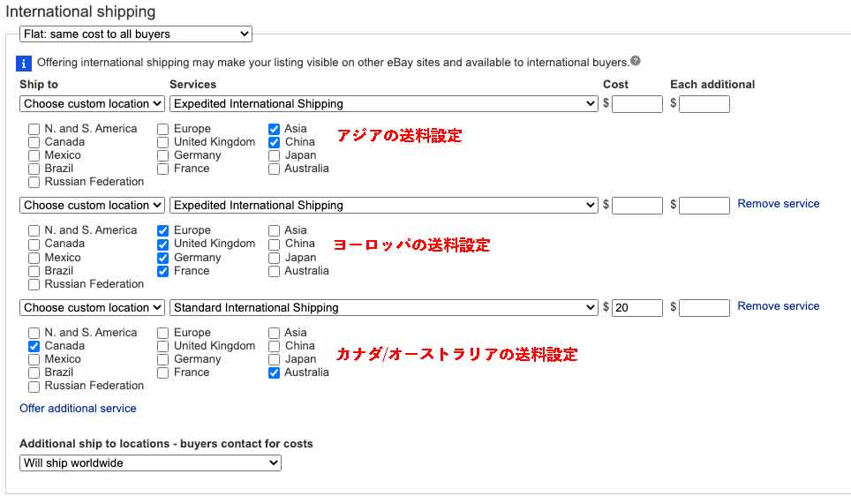Check Canada in second service
This screenshot has width=851, height=504.
point(34,244)
